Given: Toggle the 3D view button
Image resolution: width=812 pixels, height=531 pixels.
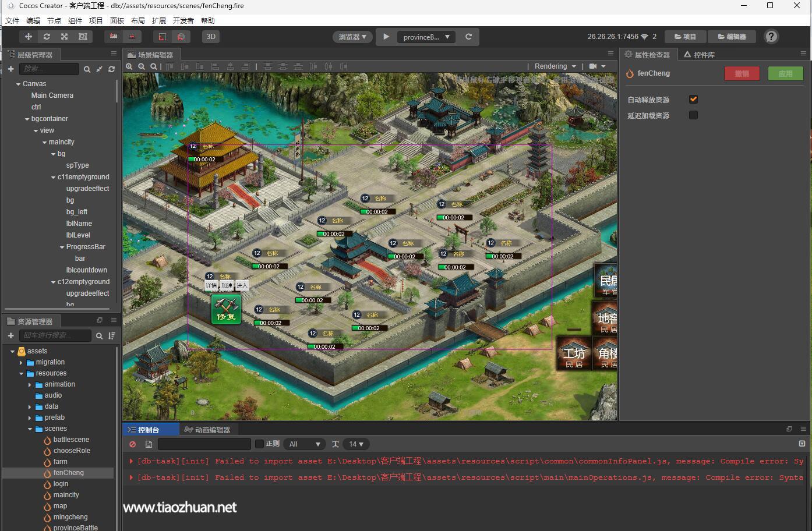Looking at the screenshot, I should (211, 37).
